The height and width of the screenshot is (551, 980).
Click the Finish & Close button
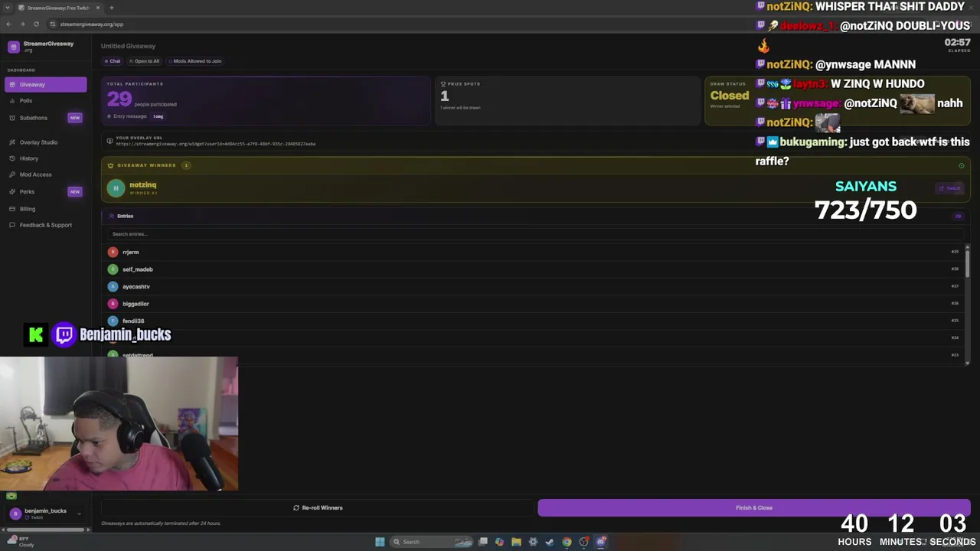(x=754, y=507)
